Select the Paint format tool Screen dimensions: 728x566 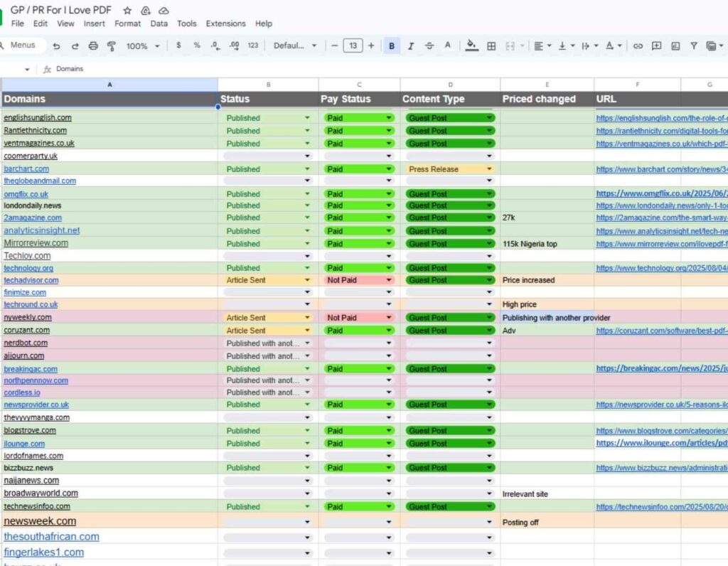coord(112,46)
